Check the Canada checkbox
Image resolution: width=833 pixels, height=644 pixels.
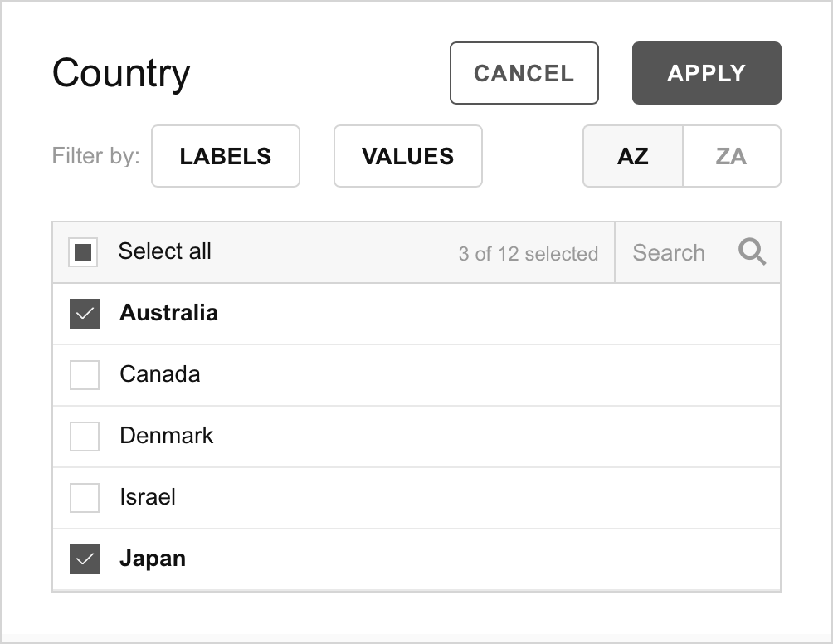[85, 374]
